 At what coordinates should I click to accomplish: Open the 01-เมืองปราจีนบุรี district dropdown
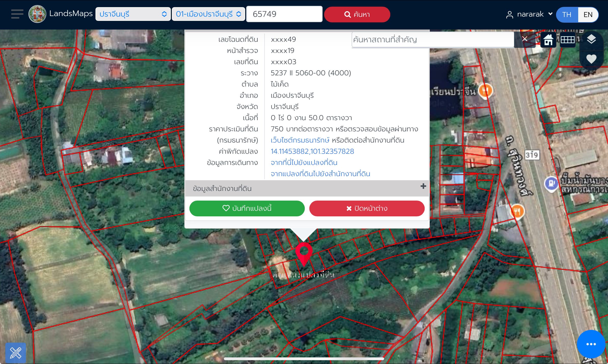(208, 14)
